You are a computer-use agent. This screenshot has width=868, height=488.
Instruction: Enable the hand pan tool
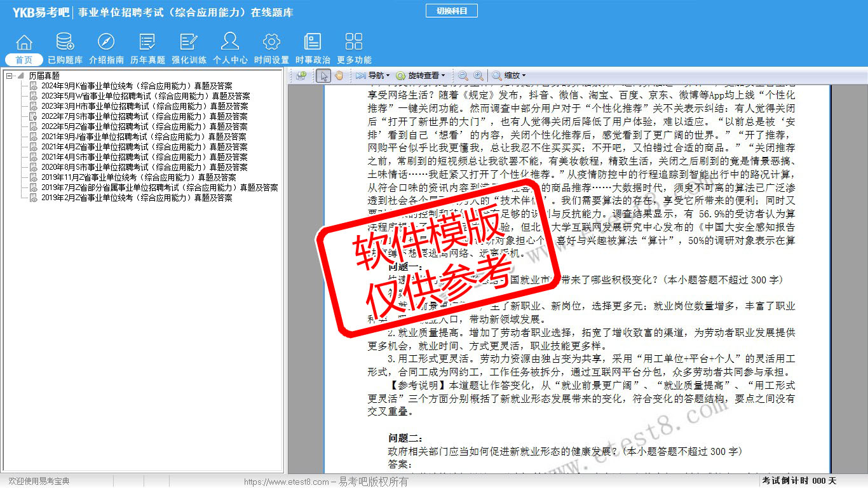(339, 76)
